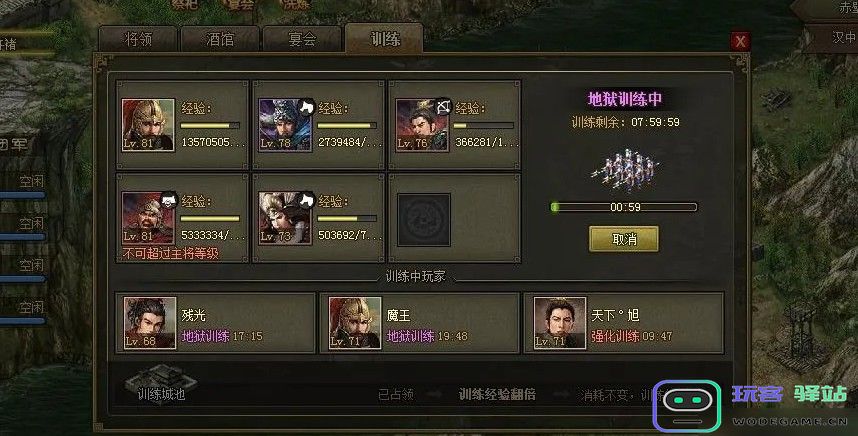Select the Lv.78 cavalry general portrait

click(x=285, y=125)
